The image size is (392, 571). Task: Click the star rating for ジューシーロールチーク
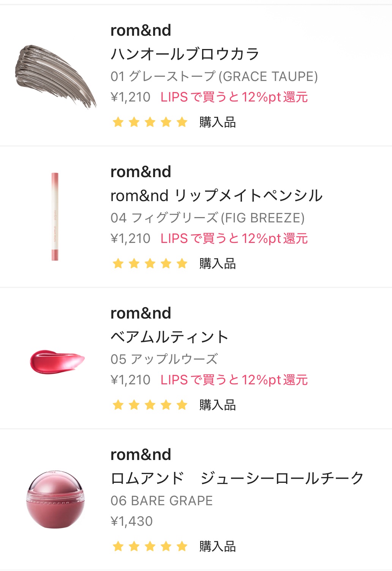150,547
